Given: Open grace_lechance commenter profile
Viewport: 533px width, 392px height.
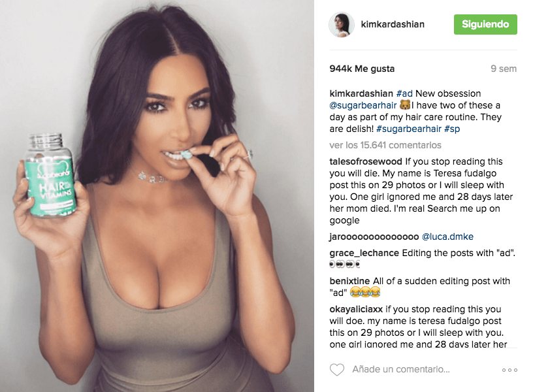Looking at the screenshot, I should coord(364,253).
